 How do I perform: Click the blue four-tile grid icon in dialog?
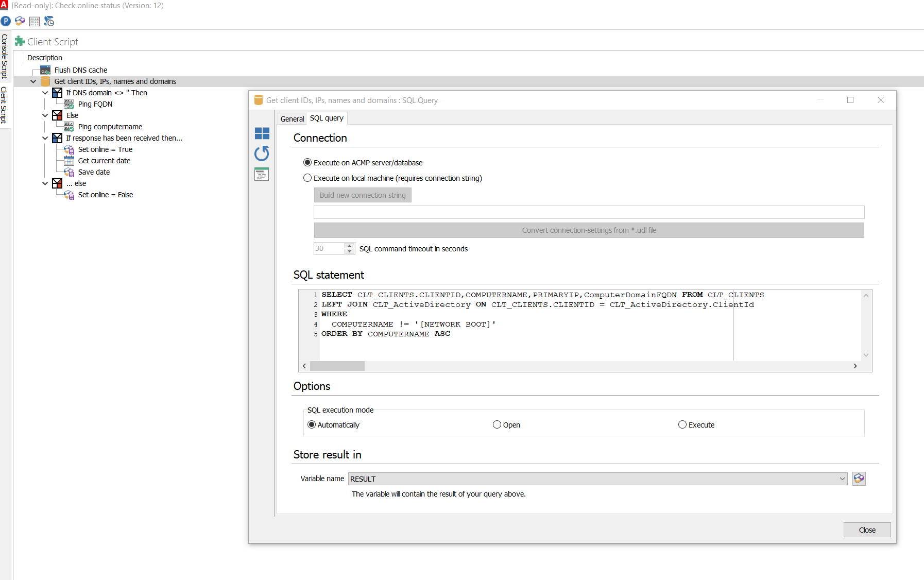click(262, 133)
